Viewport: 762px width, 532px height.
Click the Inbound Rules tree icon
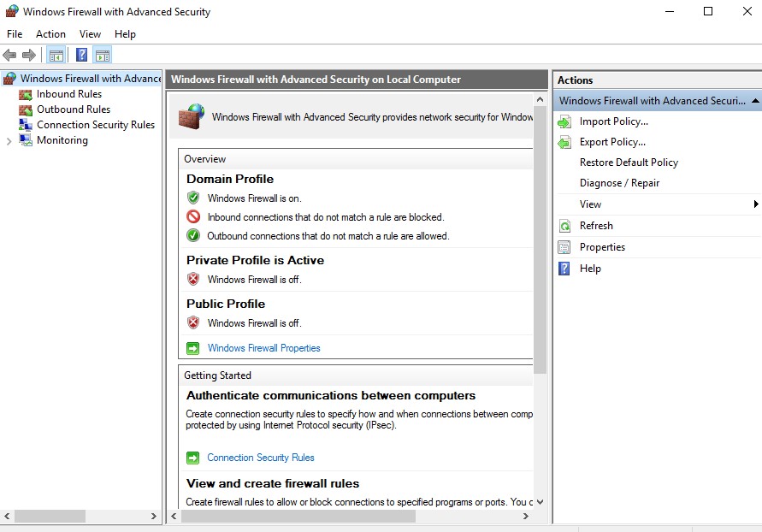tap(26, 94)
